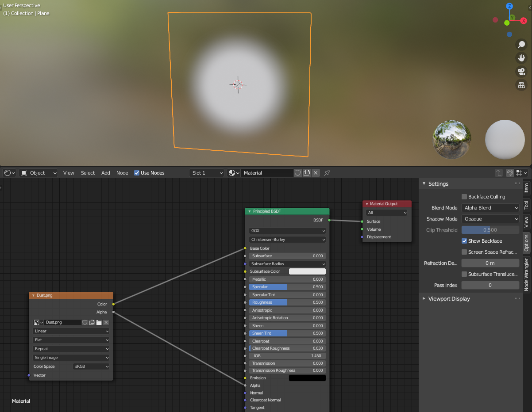Open the GGX distribution dropdown
532x412 pixels.
(287, 230)
